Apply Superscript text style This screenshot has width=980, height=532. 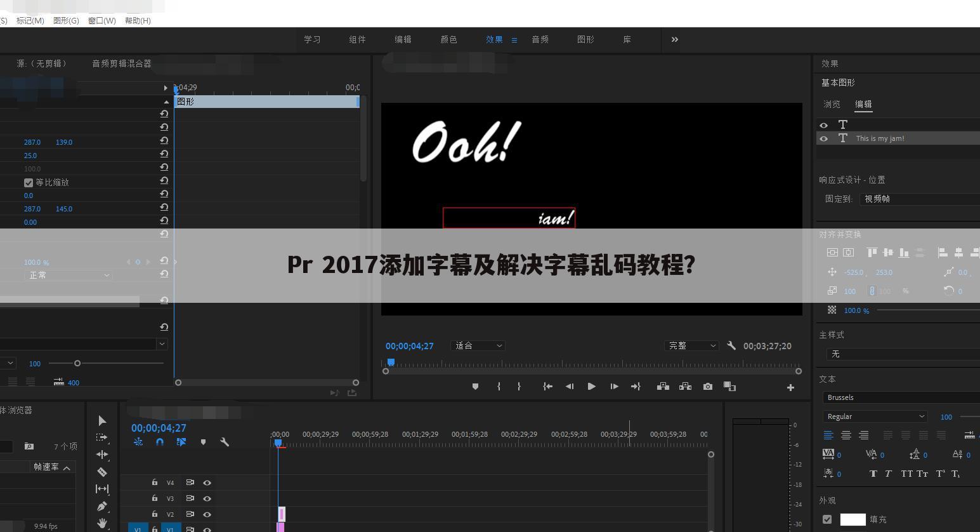pos(940,474)
